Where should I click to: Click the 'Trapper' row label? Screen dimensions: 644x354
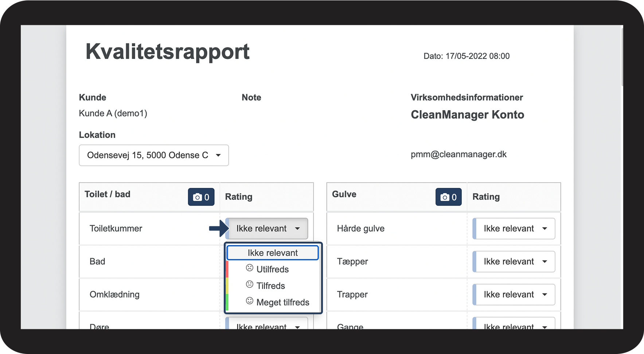pyautogui.click(x=352, y=295)
